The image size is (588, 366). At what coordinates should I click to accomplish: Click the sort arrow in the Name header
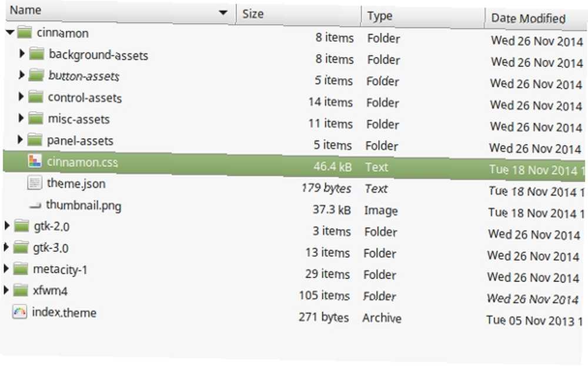click(x=222, y=13)
